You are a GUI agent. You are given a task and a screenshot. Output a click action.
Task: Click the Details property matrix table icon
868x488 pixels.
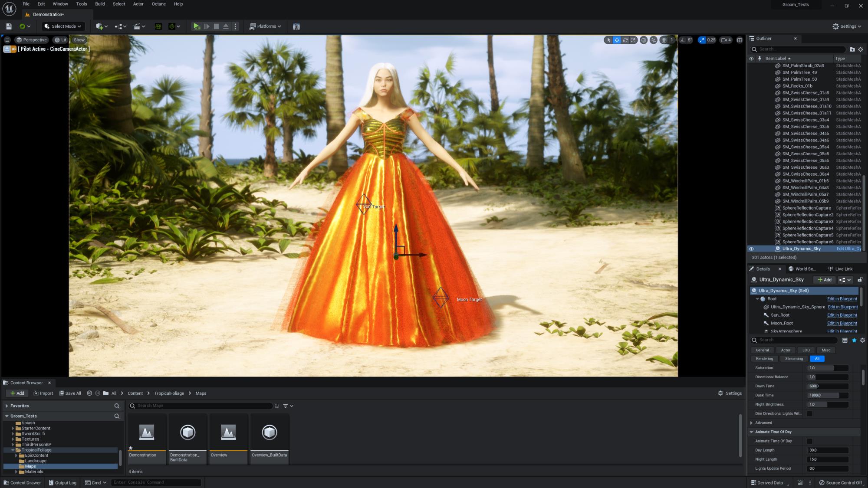[x=845, y=341]
